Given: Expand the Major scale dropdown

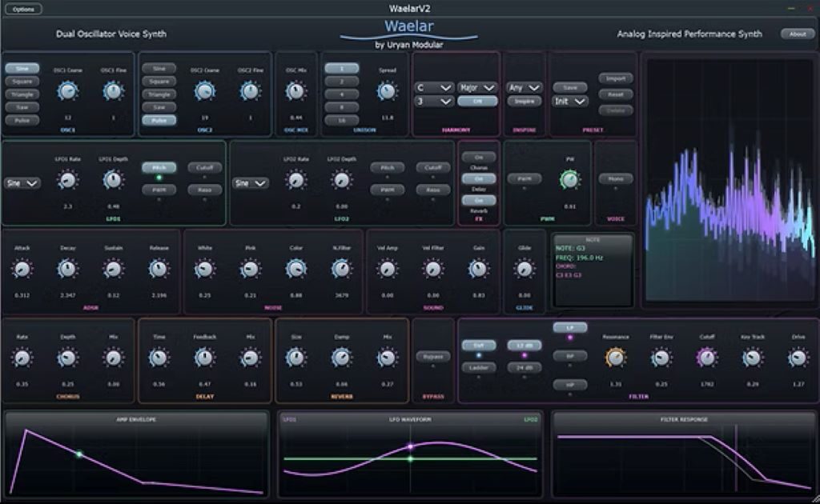Looking at the screenshot, I should tap(478, 87).
